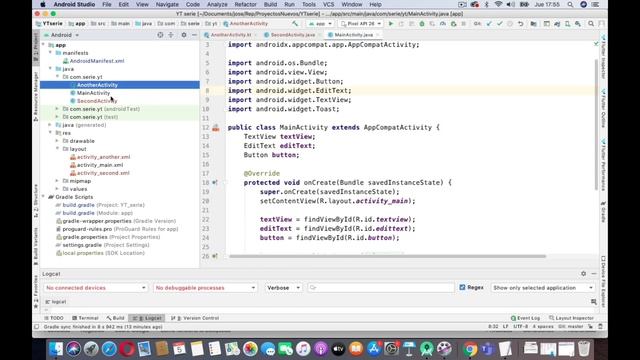Click the Debug app bug icon
The height and width of the screenshot is (360, 640).
click(422, 24)
